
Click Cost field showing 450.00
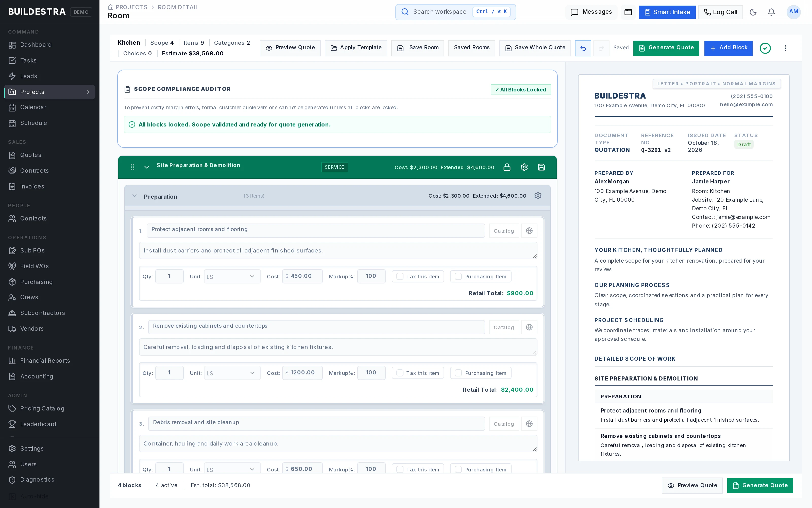pos(302,276)
